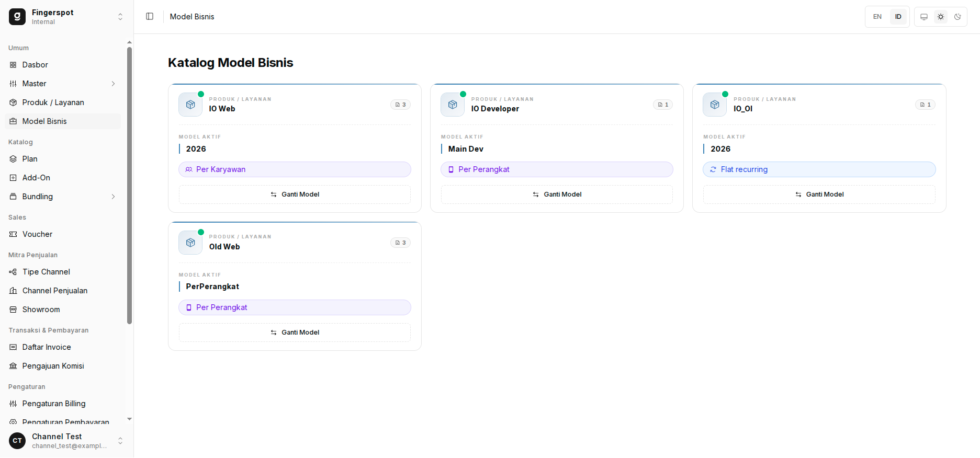The height and width of the screenshot is (458, 980).
Task: Click the IO Developer product box icon
Action: pos(453,105)
